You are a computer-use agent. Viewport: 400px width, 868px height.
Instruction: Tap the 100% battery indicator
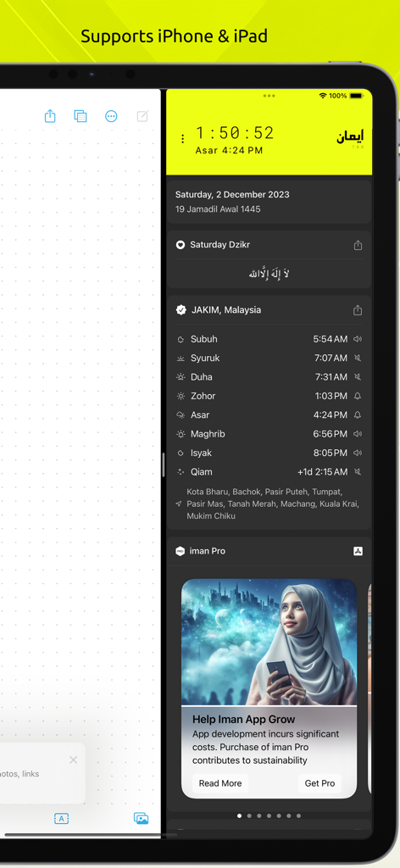coord(346,96)
